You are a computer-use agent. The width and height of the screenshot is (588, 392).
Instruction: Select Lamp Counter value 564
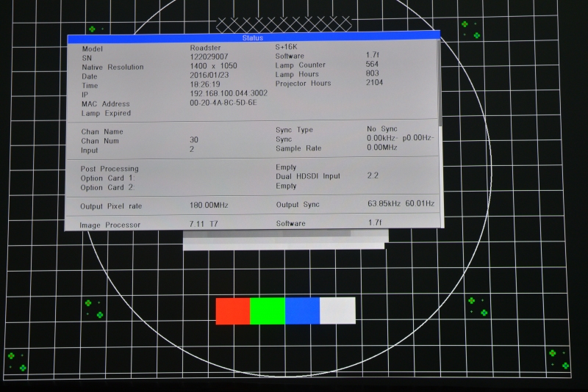[x=372, y=64]
